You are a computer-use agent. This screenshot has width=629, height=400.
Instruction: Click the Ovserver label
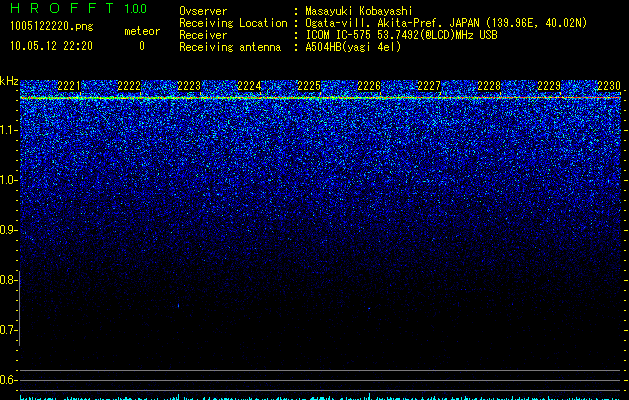[203, 11]
